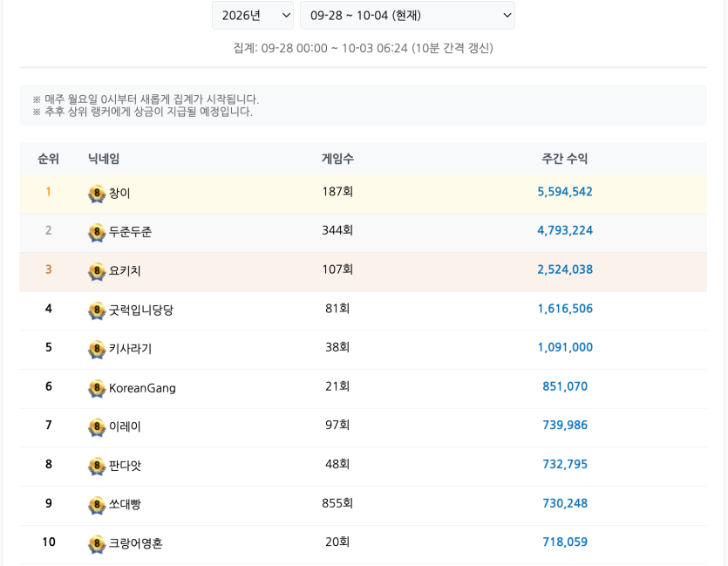Screen dimensions: 728x566
Task: Click the weekly earnings 5,594,542
Action: (565, 192)
